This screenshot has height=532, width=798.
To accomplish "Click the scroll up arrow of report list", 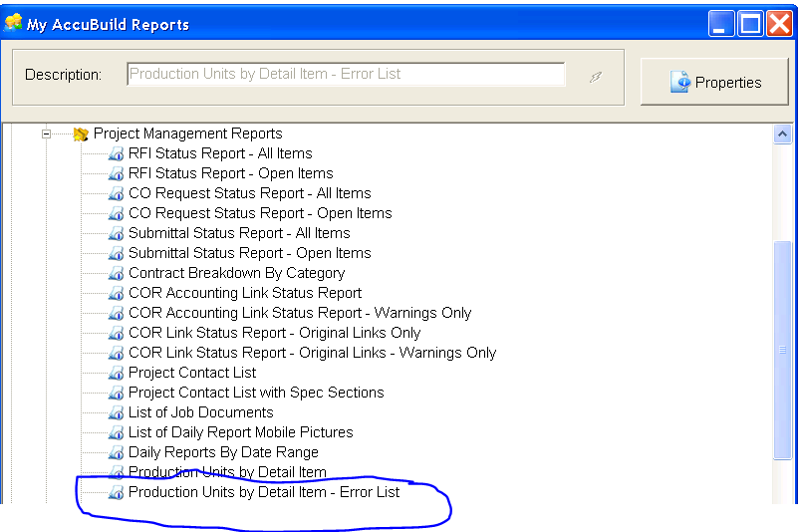I will pyautogui.click(x=782, y=134).
